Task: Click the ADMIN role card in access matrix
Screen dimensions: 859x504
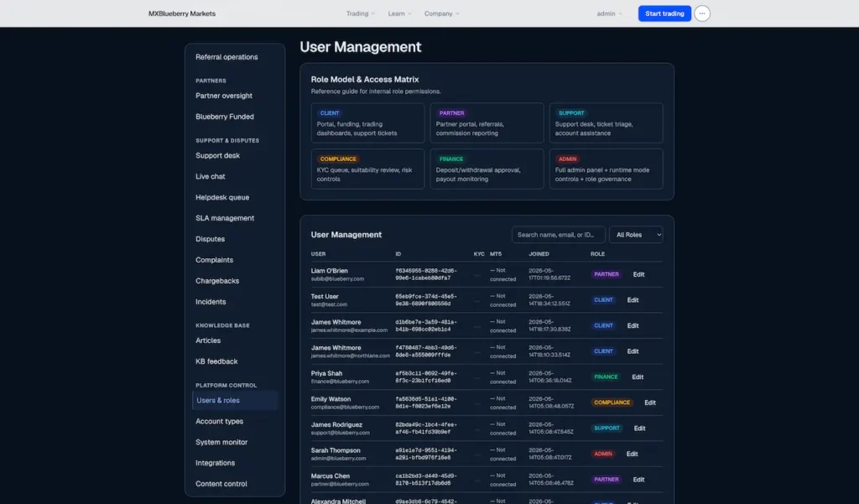Action: [x=606, y=169]
